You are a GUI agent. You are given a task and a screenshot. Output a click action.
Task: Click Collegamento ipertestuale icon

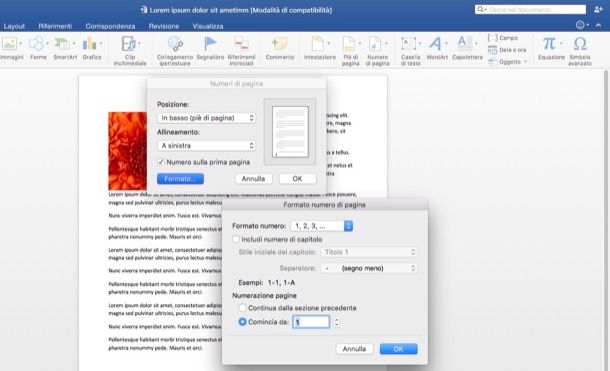tap(175, 44)
